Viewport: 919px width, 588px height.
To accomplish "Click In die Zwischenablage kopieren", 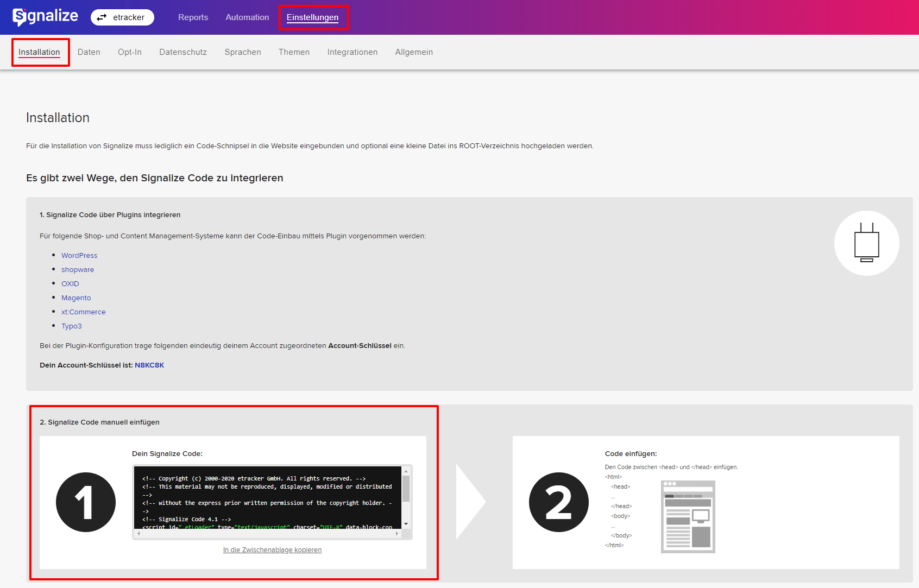I will click(x=272, y=550).
